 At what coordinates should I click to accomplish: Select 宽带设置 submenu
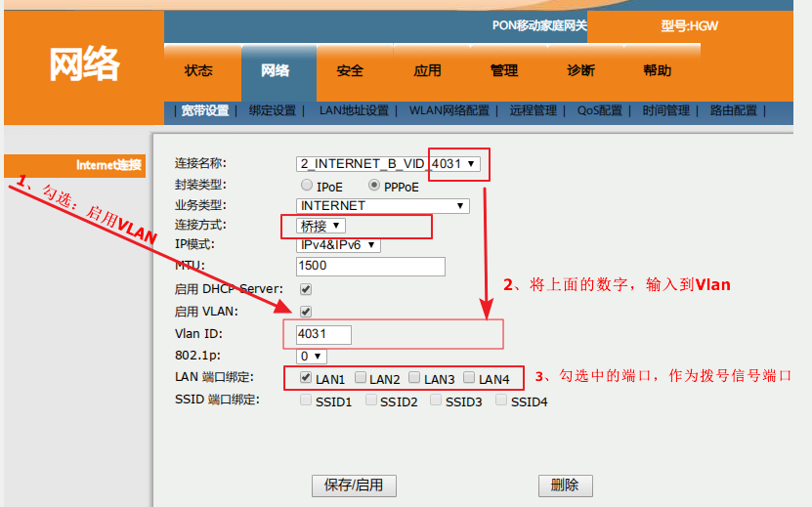point(205,110)
